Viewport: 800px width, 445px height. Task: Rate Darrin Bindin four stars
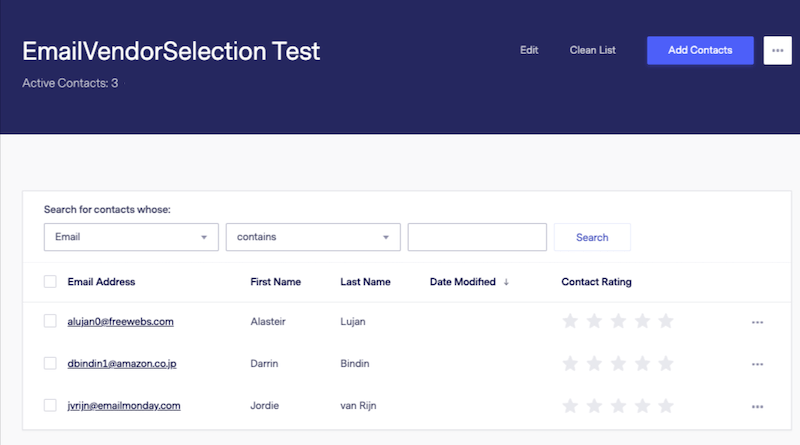[x=642, y=363]
